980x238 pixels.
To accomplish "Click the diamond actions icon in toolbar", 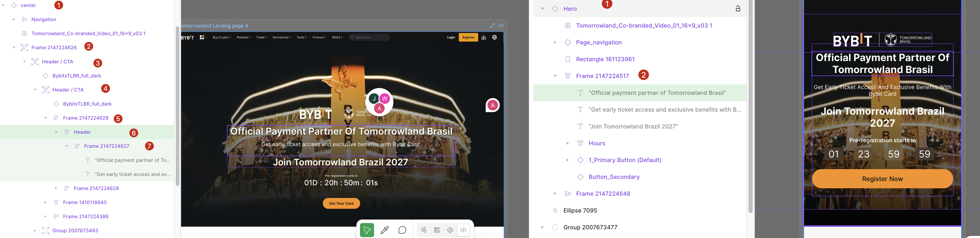I will [x=450, y=230].
